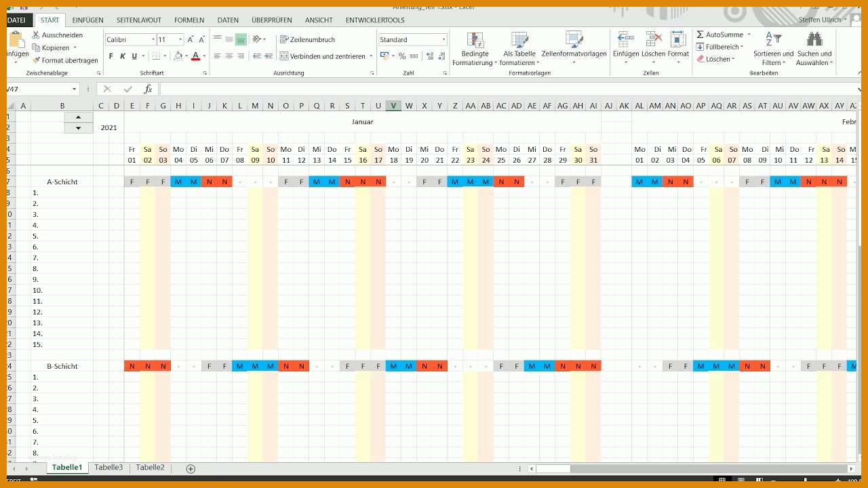
Task: Open Sortieren und Filtern menu
Action: click(773, 48)
